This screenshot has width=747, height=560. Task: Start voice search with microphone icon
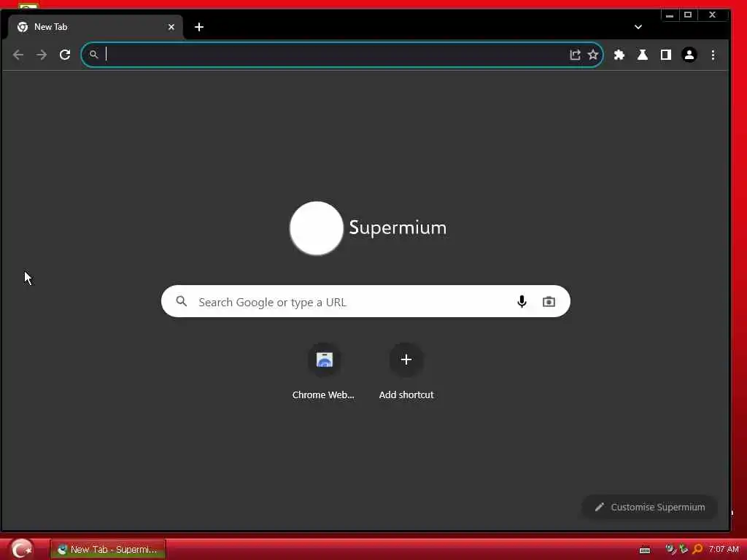[522, 301]
